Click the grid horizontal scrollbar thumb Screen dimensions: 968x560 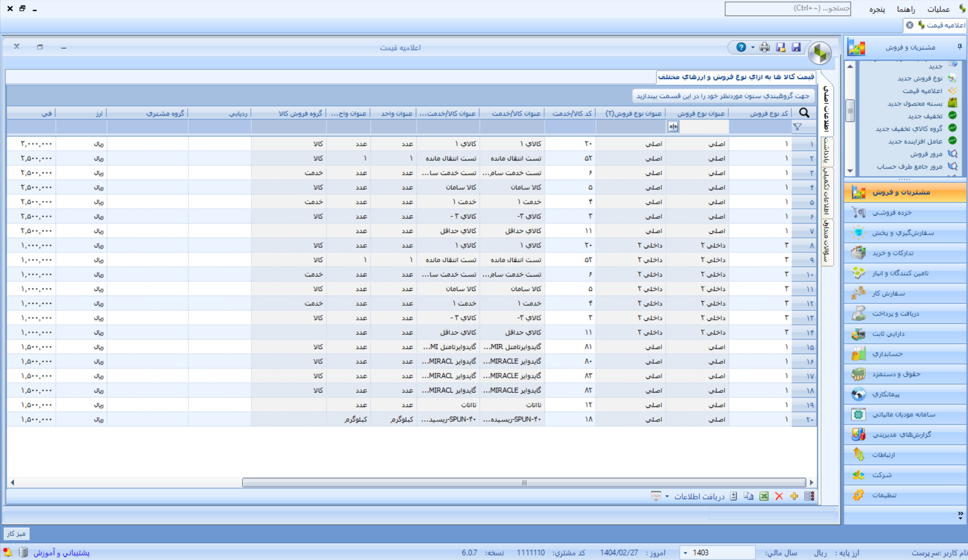[524, 483]
